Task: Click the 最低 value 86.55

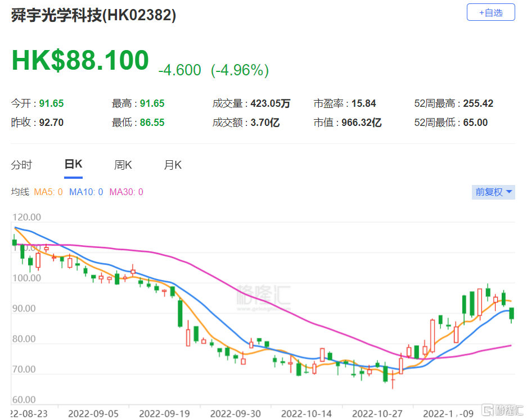Action: click(152, 123)
